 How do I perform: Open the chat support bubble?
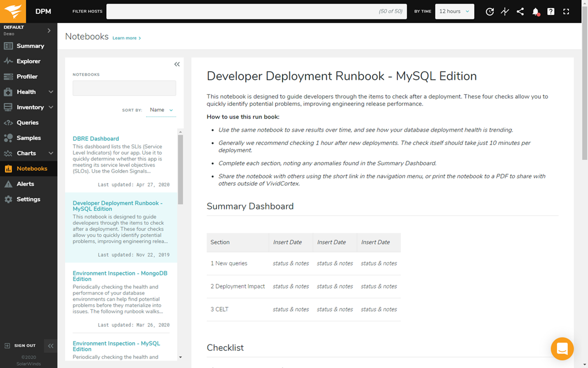tap(562, 348)
